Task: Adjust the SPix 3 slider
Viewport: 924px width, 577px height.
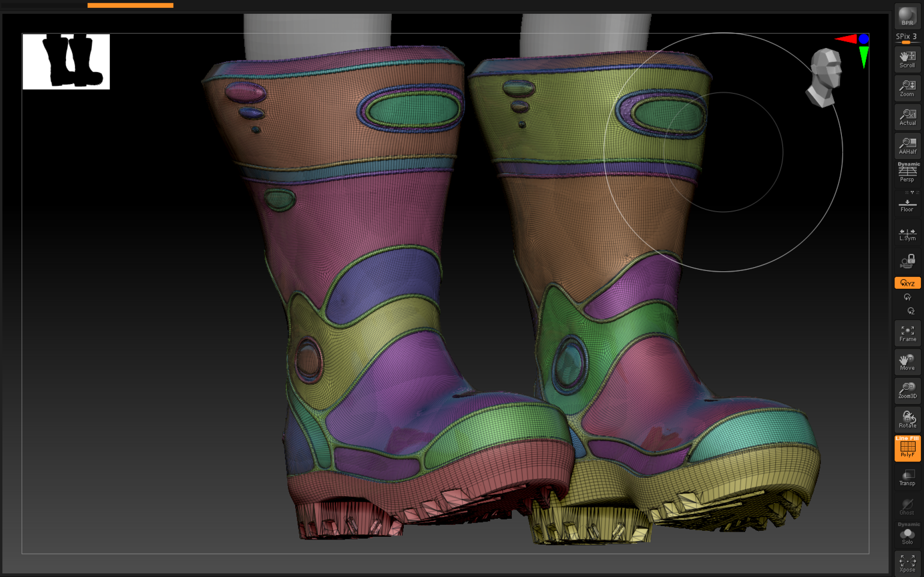Action: [x=907, y=38]
